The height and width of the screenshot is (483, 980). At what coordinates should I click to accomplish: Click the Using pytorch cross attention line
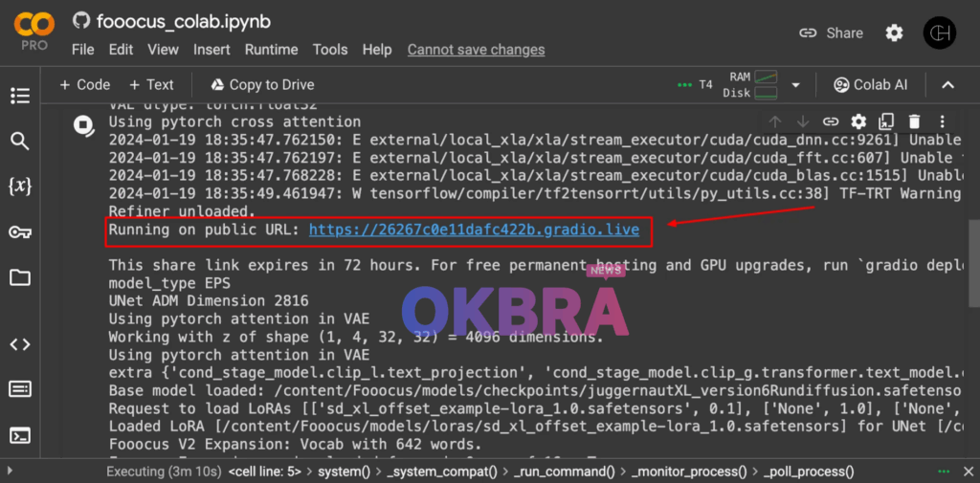235,121
